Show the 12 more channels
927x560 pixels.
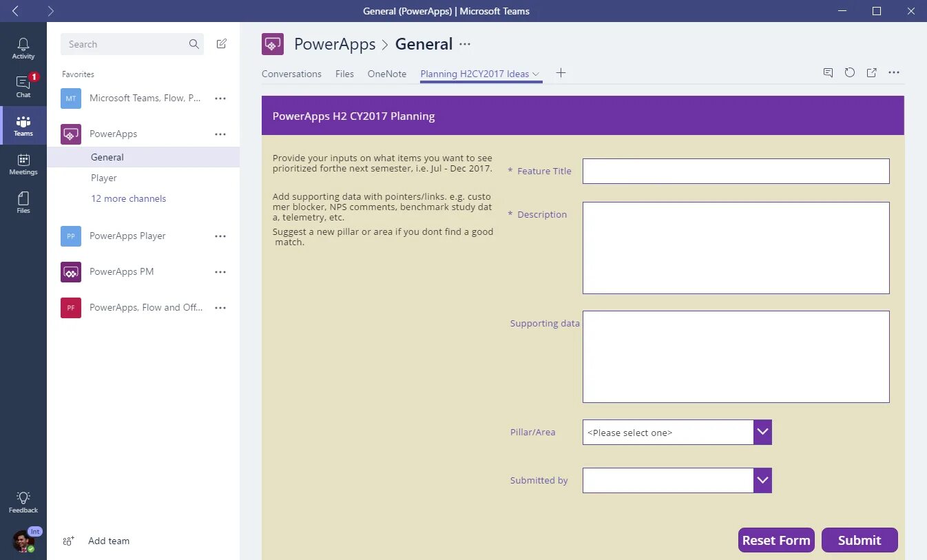pyautogui.click(x=128, y=198)
